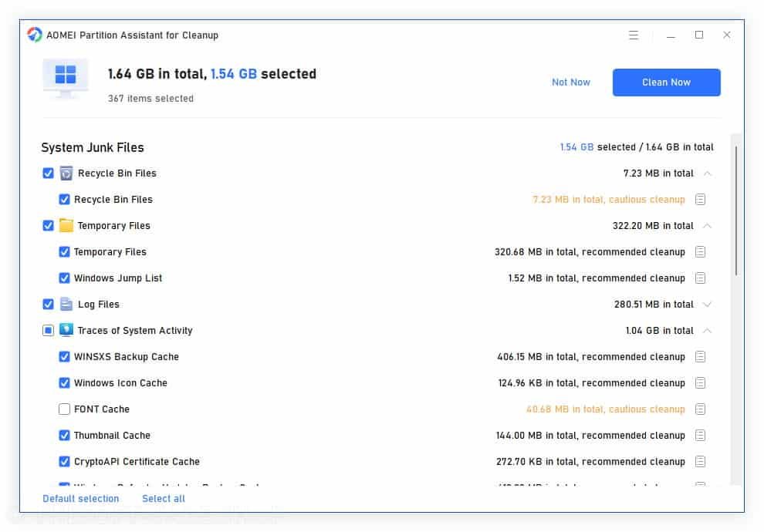764x532 pixels.
Task: Click the Not Now link
Action: pos(571,82)
